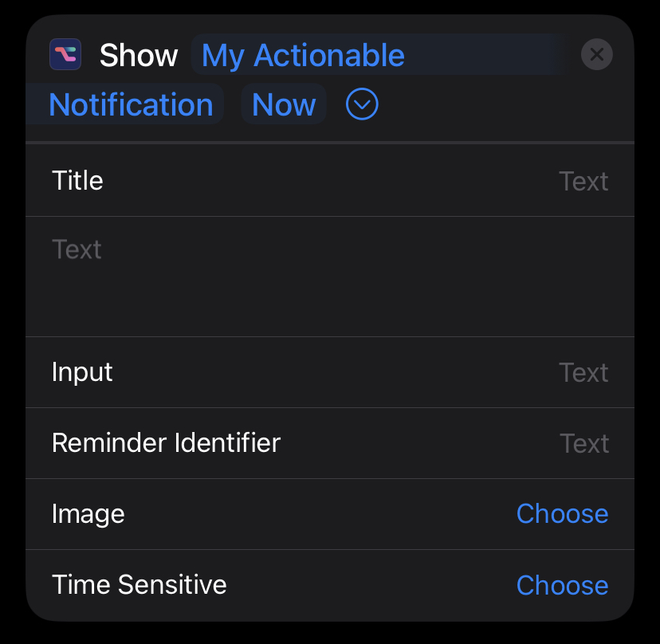The width and height of the screenshot is (660, 644).
Task: Click the app icon beside Show
Action: point(65,54)
